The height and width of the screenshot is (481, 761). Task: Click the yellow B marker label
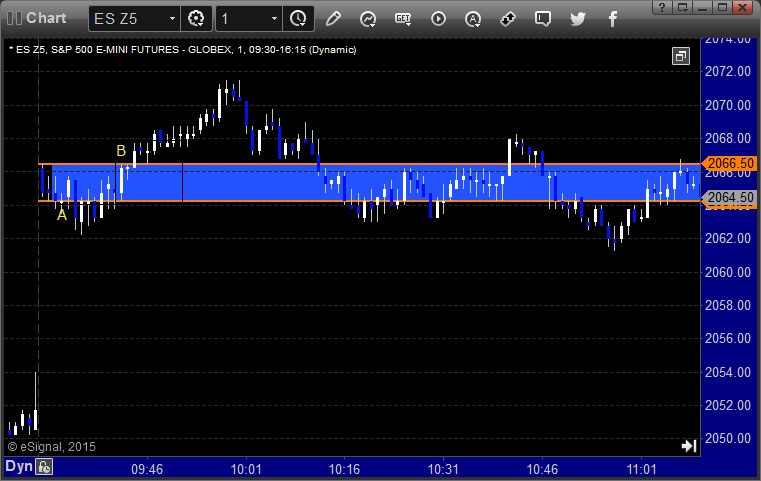(121, 151)
